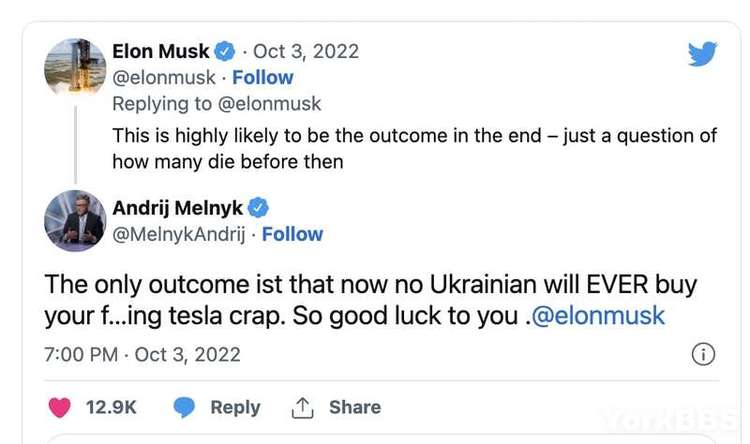Click the @MelnykAndrij handle
This screenshot has width=750, height=444.
(176, 234)
